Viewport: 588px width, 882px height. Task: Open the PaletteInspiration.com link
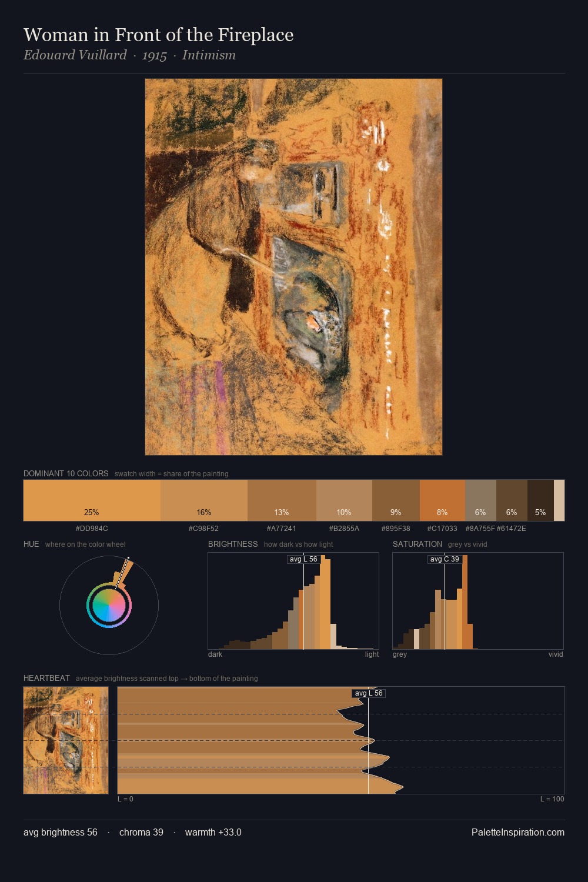click(x=518, y=833)
